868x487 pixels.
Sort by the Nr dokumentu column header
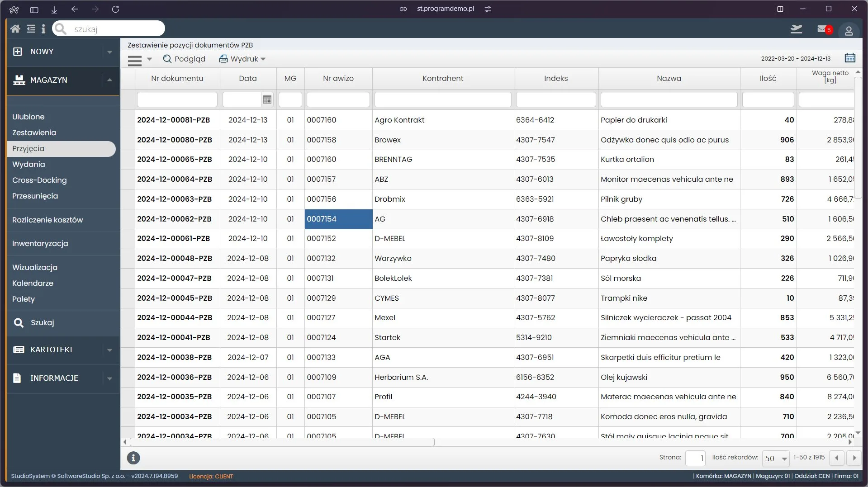point(177,78)
